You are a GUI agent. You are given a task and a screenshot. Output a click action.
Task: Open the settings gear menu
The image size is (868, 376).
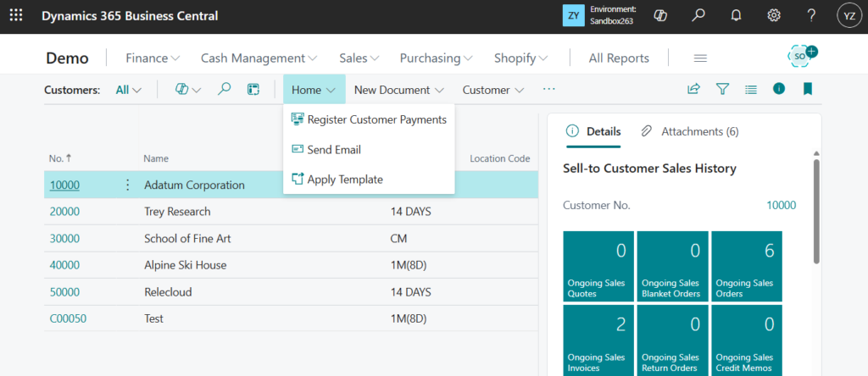[x=774, y=15]
